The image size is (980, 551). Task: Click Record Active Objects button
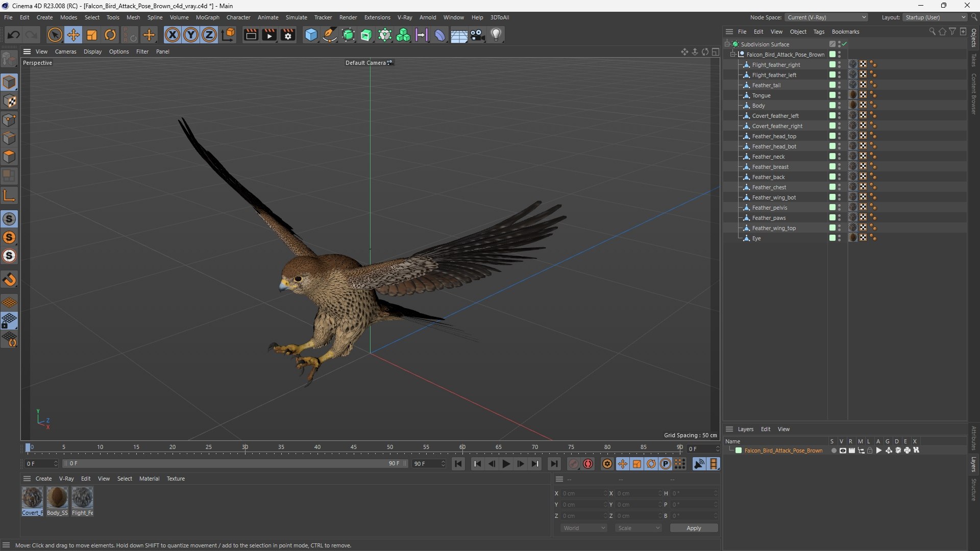click(x=574, y=464)
